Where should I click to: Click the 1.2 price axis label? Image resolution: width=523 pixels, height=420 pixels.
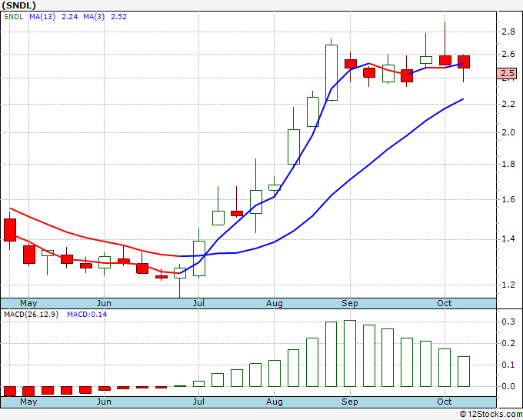coord(508,285)
